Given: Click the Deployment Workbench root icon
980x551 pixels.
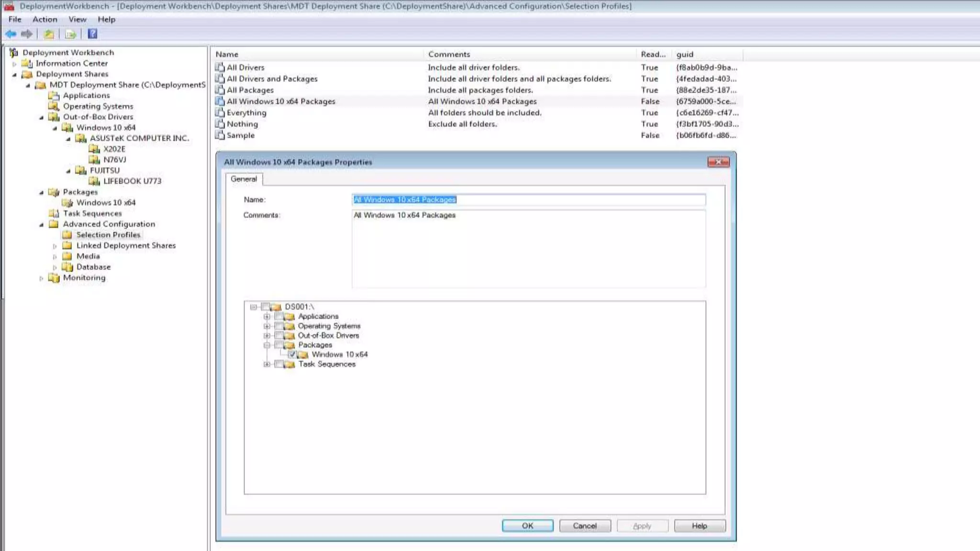Looking at the screenshot, I should 14,53.
